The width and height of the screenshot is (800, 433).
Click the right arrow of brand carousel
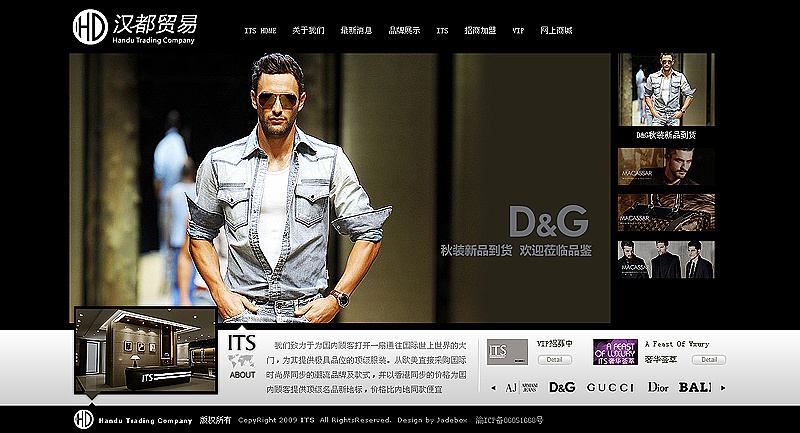722,388
